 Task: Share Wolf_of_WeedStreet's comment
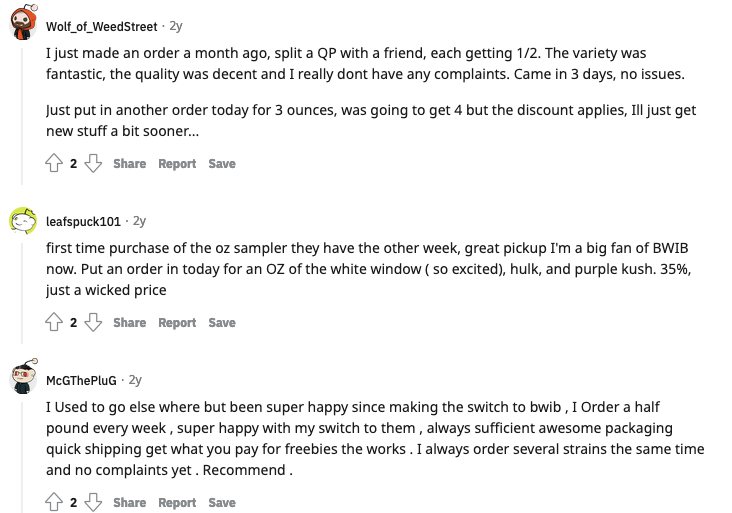coord(130,164)
